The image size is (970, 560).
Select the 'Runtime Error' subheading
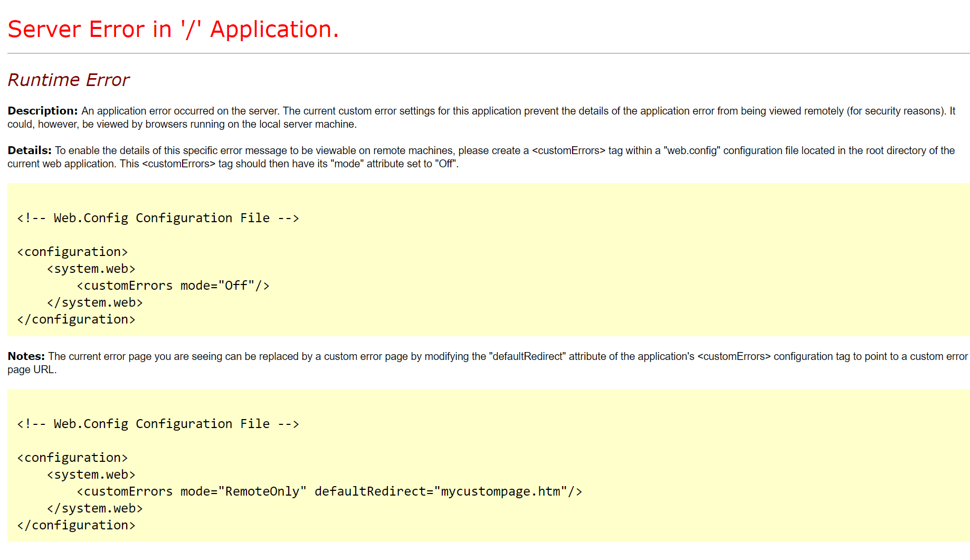[69, 80]
